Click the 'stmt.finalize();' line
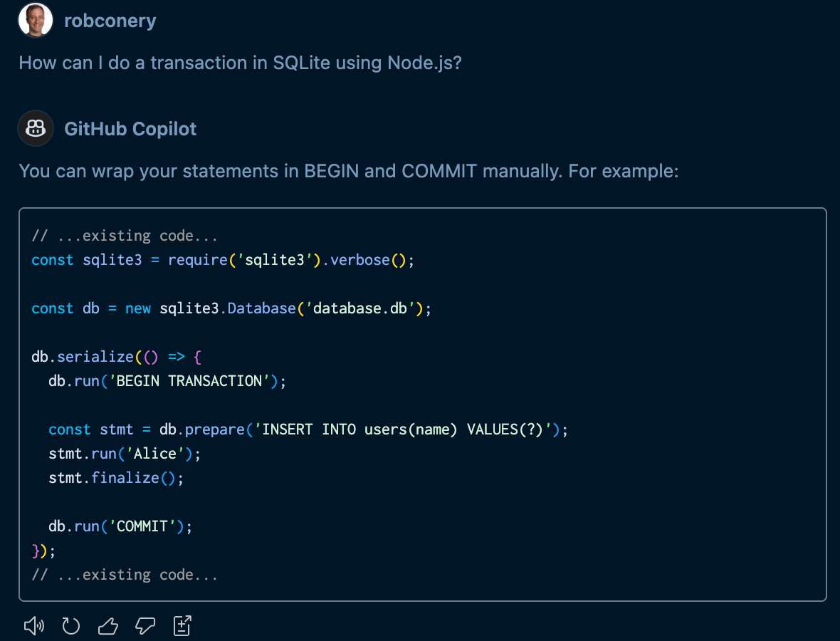The image size is (840, 641). pos(116,477)
